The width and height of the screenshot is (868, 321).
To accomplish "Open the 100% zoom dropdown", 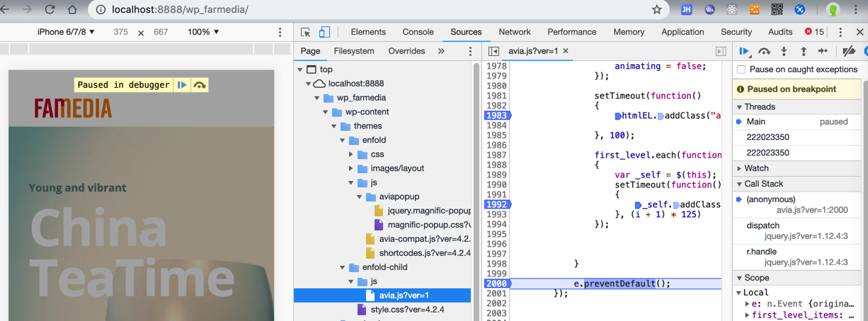I will pyautogui.click(x=203, y=32).
